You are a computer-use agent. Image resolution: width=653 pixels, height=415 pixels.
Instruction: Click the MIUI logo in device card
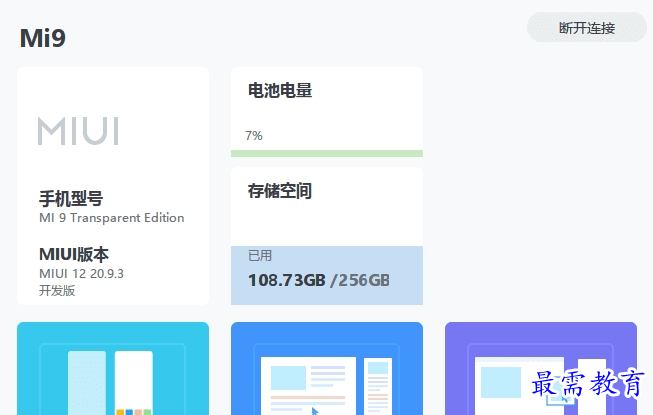78,131
